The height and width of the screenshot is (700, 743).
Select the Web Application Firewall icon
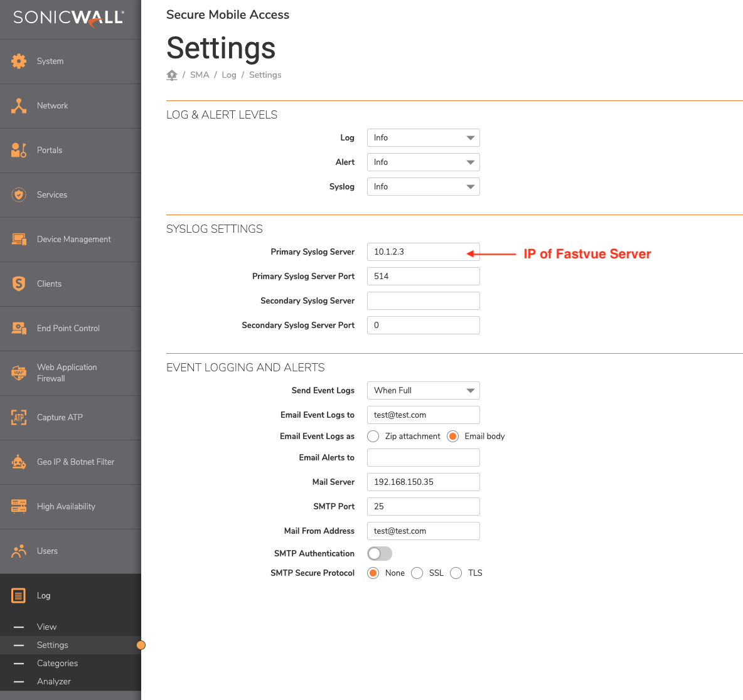pos(19,373)
